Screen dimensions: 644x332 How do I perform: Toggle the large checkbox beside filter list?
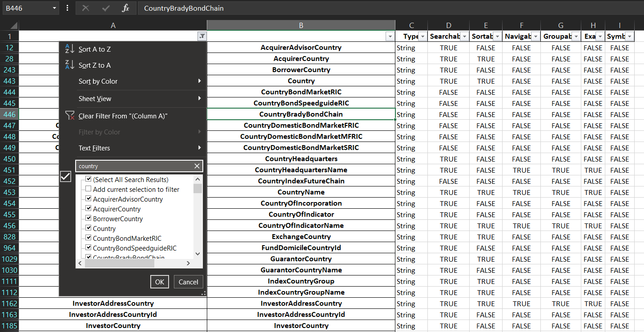click(x=65, y=177)
